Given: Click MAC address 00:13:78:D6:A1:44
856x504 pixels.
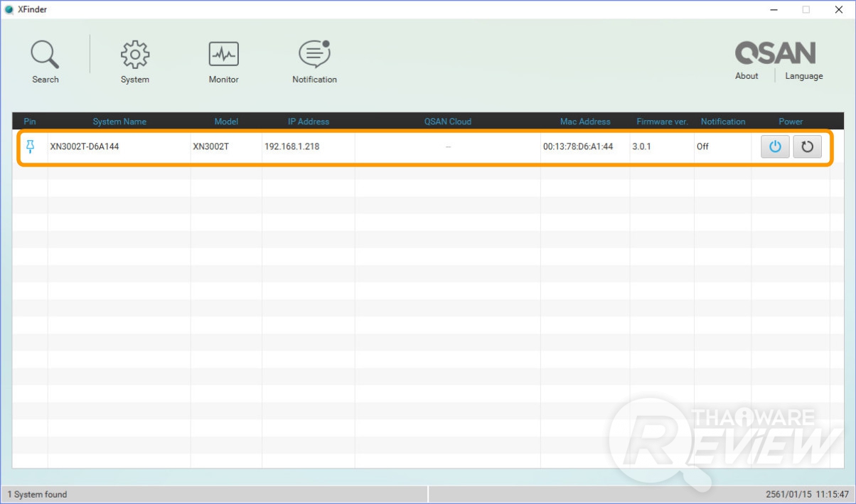Looking at the screenshot, I should coord(578,147).
